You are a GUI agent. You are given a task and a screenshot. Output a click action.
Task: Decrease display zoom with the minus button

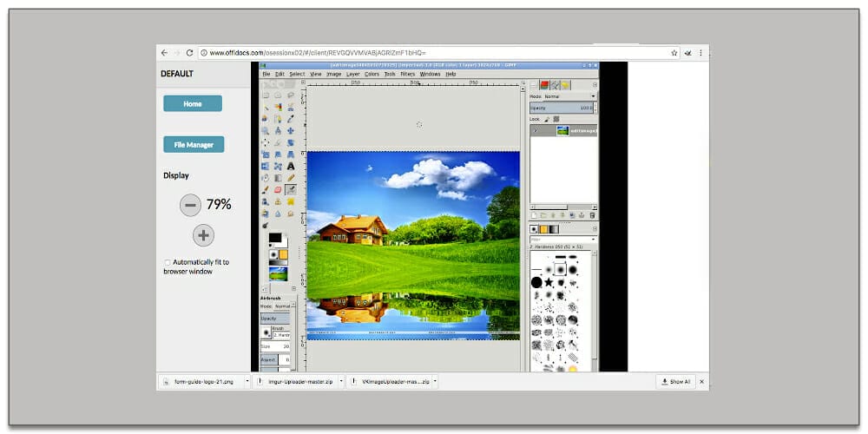tap(190, 206)
